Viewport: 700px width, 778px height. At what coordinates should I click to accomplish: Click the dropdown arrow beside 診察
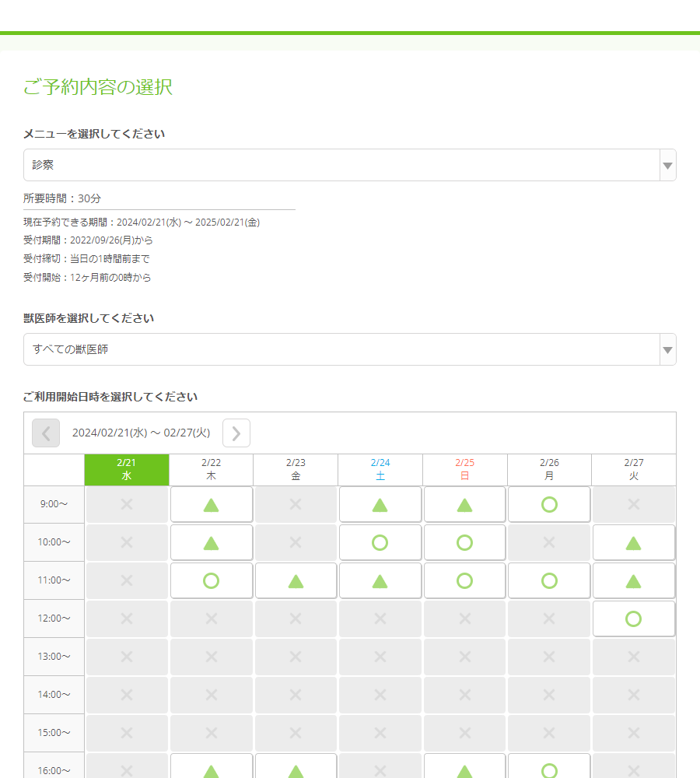tap(667, 165)
